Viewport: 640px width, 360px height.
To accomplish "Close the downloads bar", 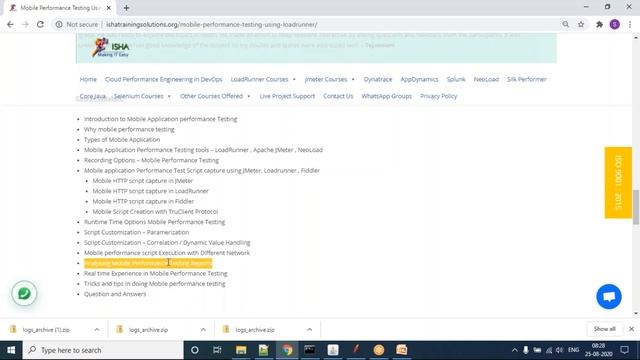I will tap(631, 329).
